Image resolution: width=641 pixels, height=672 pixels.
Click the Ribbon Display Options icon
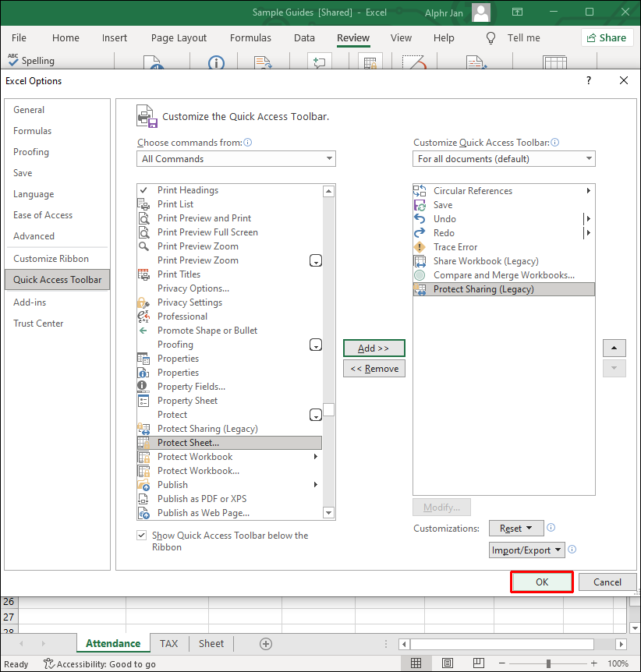click(x=518, y=12)
